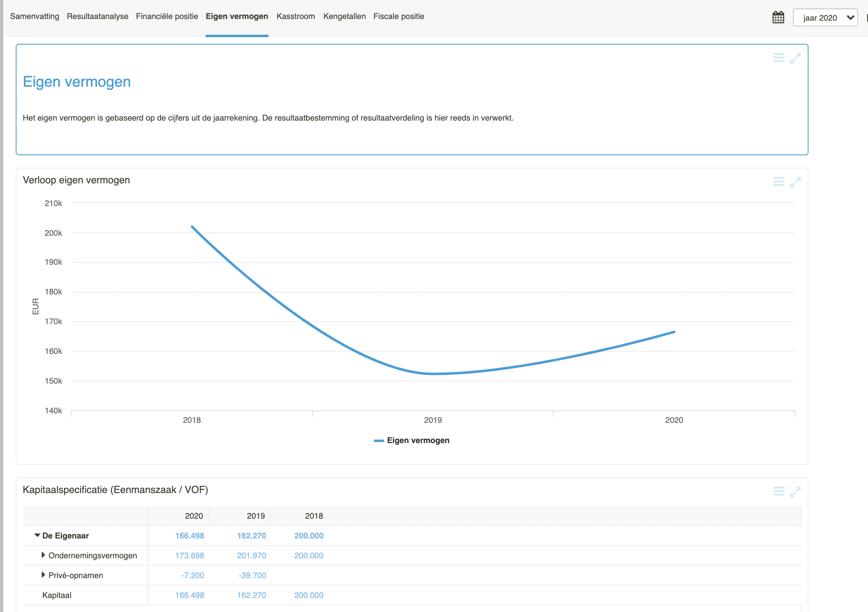868x612 pixels.
Task: Click De Eigenaar 2019 value 162.270
Action: pyautogui.click(x=251, y=536)
